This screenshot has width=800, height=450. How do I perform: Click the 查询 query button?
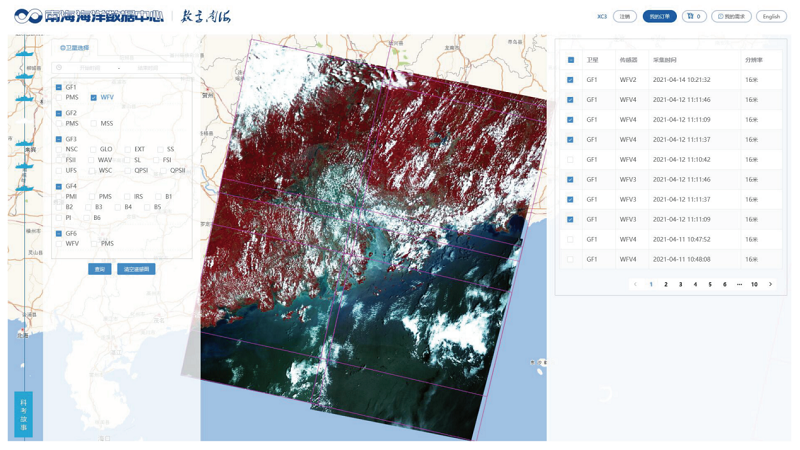(99, 269)
